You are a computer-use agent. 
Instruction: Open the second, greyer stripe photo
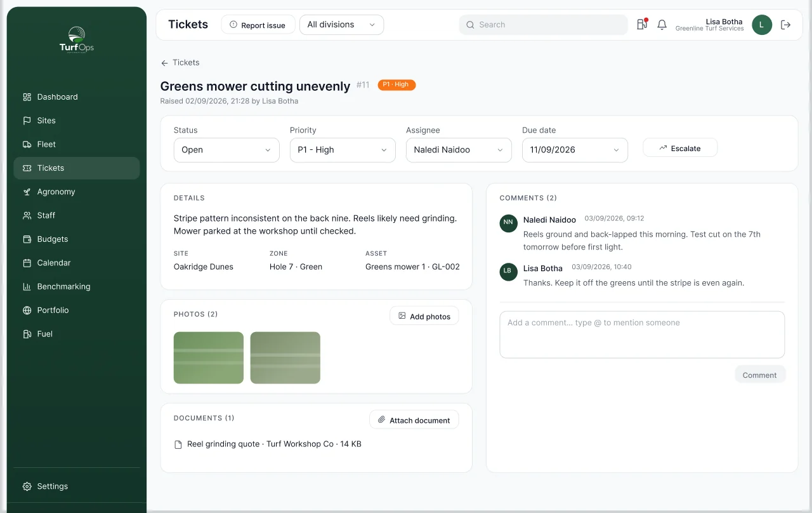(x=285, y=358)
